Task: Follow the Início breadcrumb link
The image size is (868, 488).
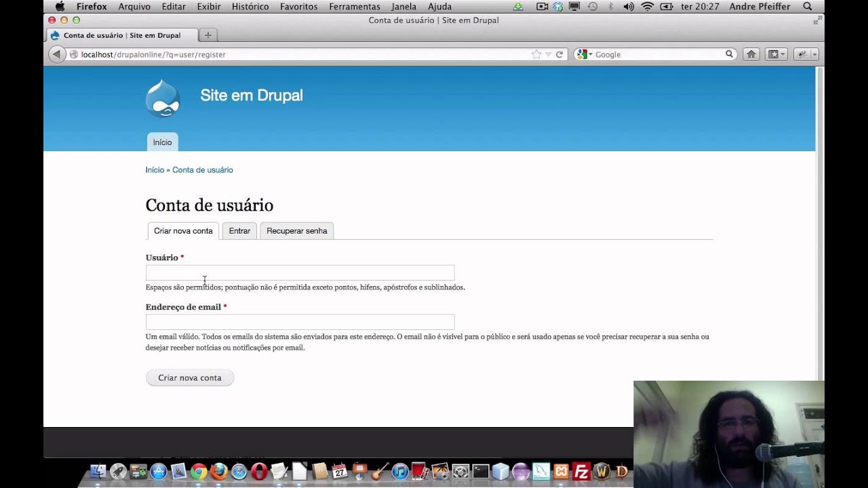Action: coord(155,170)
